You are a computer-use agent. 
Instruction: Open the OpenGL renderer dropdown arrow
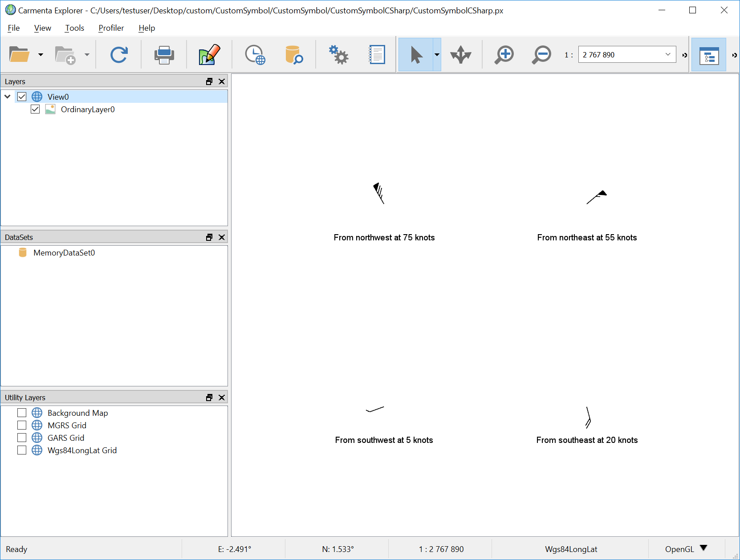(703, 548)
